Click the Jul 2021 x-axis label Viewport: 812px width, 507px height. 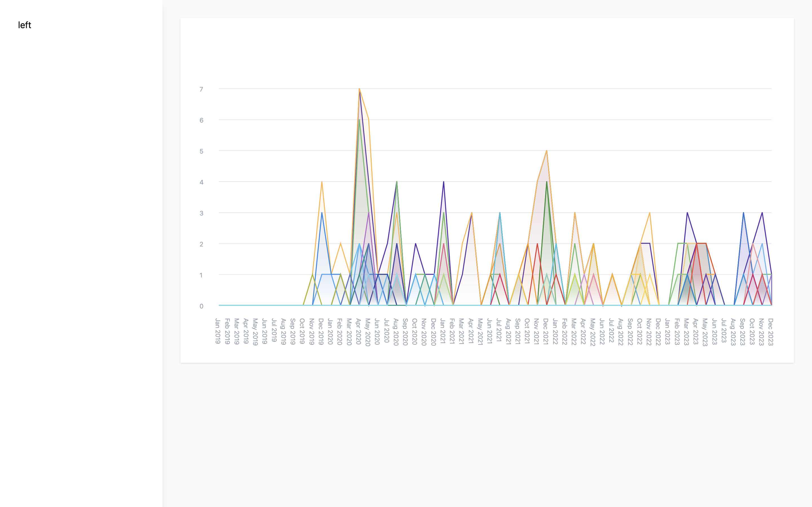pos(499,330)
